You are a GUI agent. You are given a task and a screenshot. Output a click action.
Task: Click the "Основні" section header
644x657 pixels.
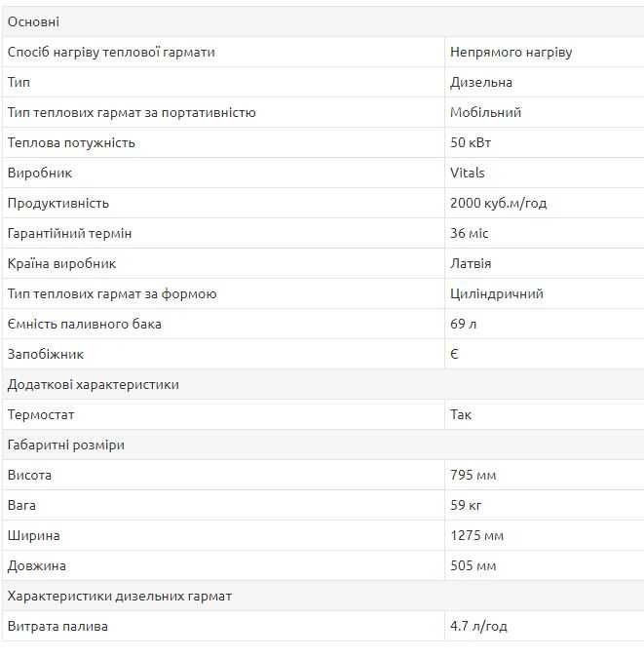click(x=33, y=21)
